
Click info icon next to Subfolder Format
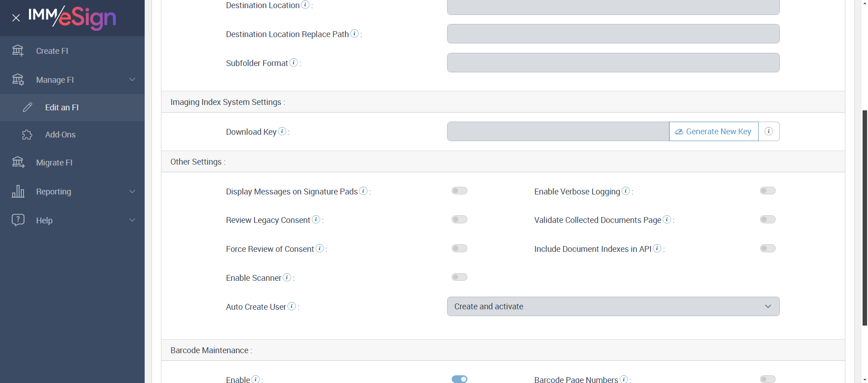[x=294, y=62]
